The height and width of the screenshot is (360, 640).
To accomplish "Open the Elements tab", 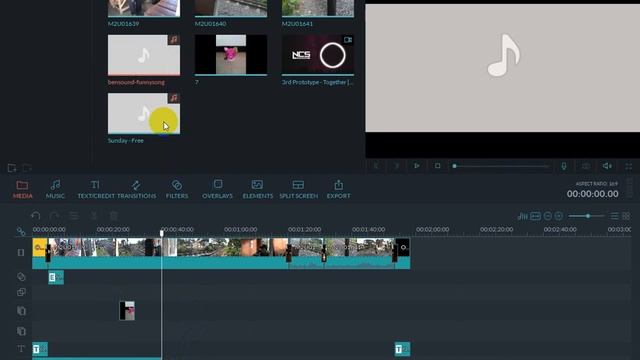I will coord(258,189).
